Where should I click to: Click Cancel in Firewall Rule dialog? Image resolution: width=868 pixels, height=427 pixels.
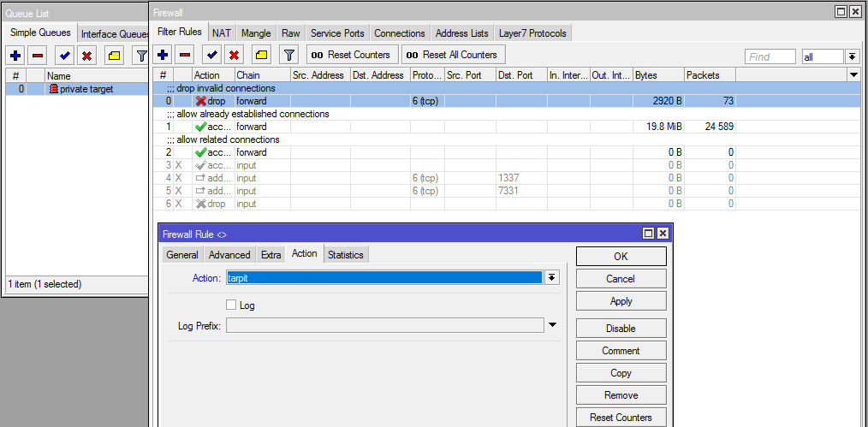[x=621, y=279]
